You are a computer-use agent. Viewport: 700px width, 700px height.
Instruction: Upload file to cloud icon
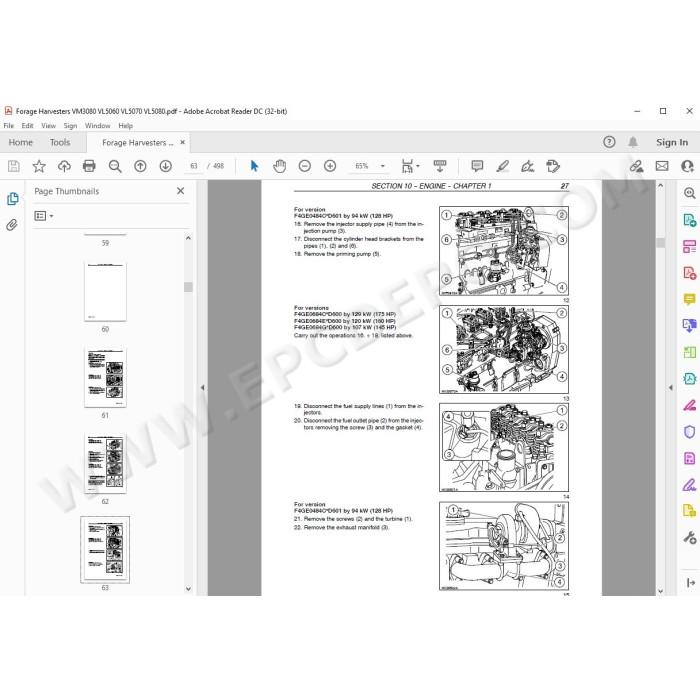[x=64, y=166]
